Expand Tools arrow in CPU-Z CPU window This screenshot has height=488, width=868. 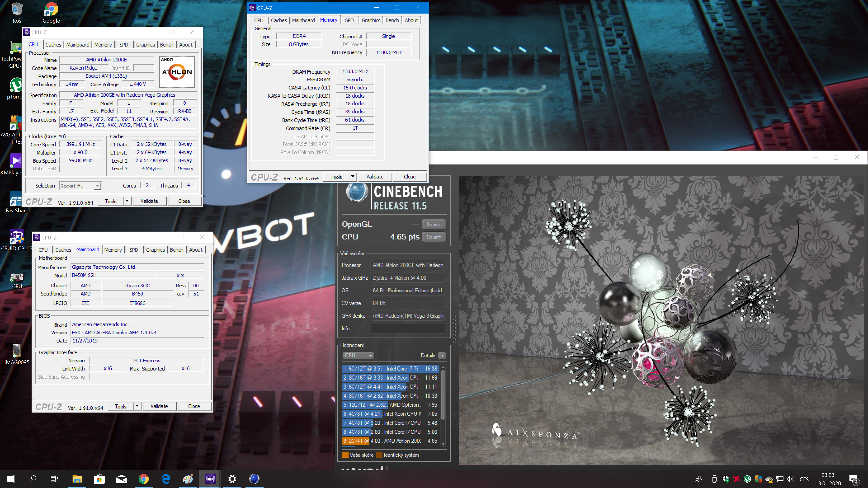coord(127,201)
